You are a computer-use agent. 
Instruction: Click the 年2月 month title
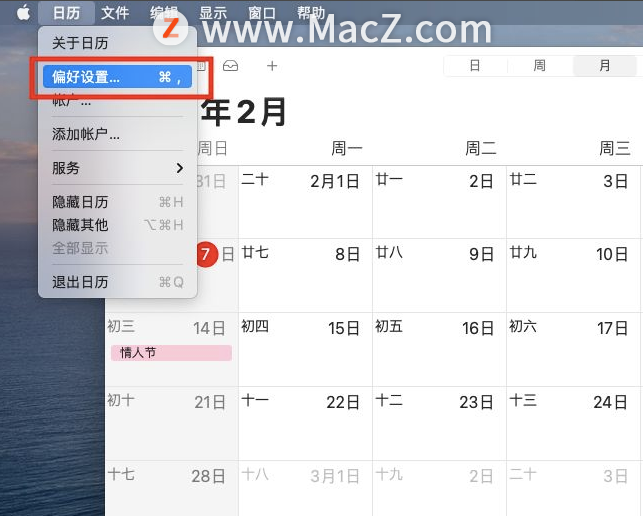[x=244, y=112]
